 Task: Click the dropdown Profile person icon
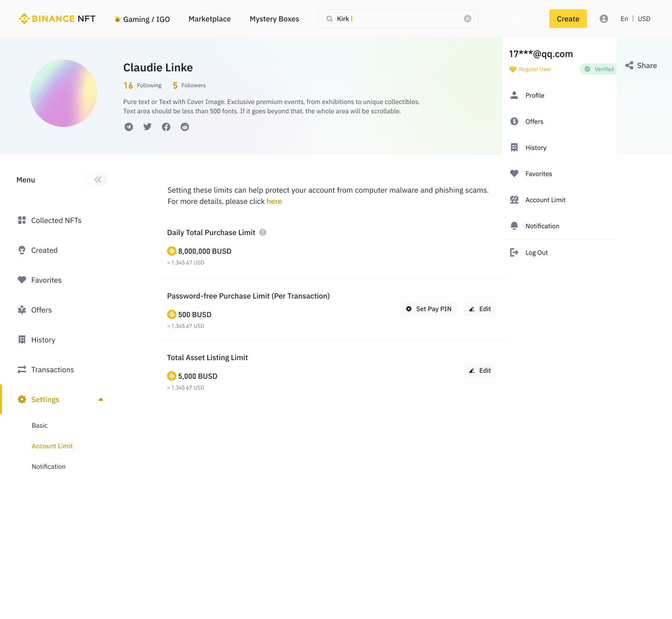click(514, 95)
